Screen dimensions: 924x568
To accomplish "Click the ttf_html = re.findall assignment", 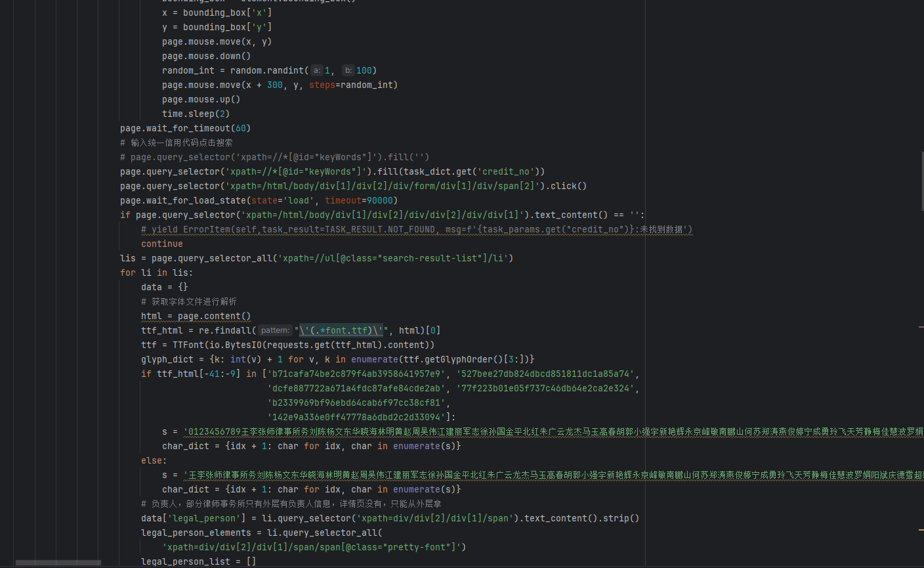I will [x=290, y=330].
